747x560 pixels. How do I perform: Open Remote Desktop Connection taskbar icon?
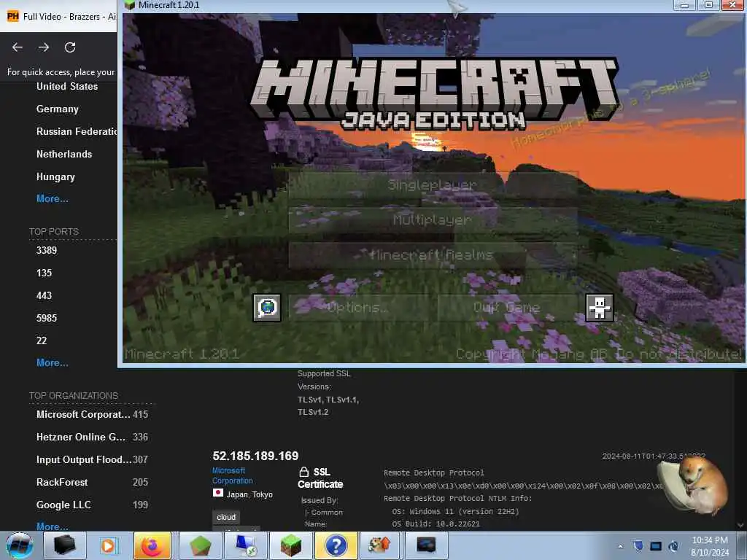tap(246, 545)
